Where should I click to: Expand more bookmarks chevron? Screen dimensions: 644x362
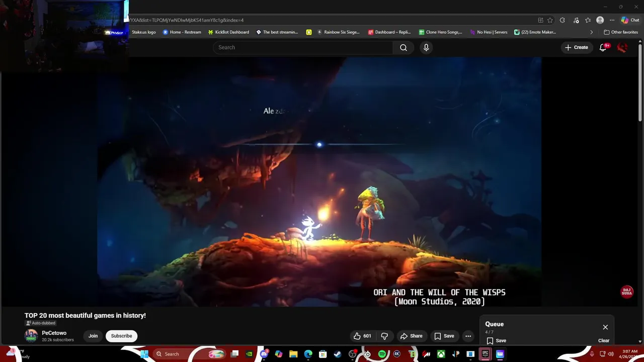coord(591,32)
